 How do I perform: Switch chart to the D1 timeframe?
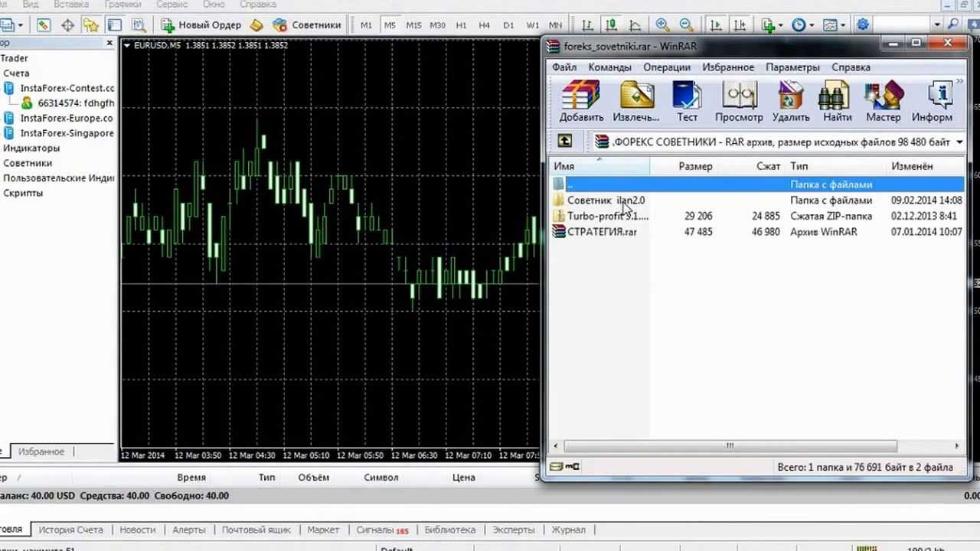[x=508, y=25]
